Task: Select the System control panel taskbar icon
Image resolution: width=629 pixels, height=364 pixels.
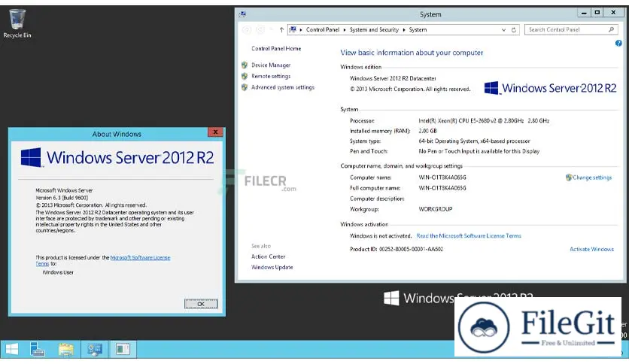Action: [x=95, y=349]
